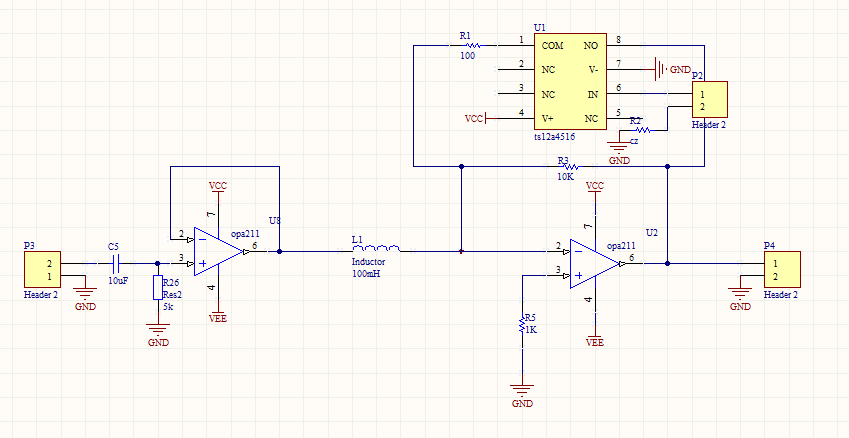The image size is (849, 438).
Task: Click the 5k value of R26
Action: tap(168, 306)
